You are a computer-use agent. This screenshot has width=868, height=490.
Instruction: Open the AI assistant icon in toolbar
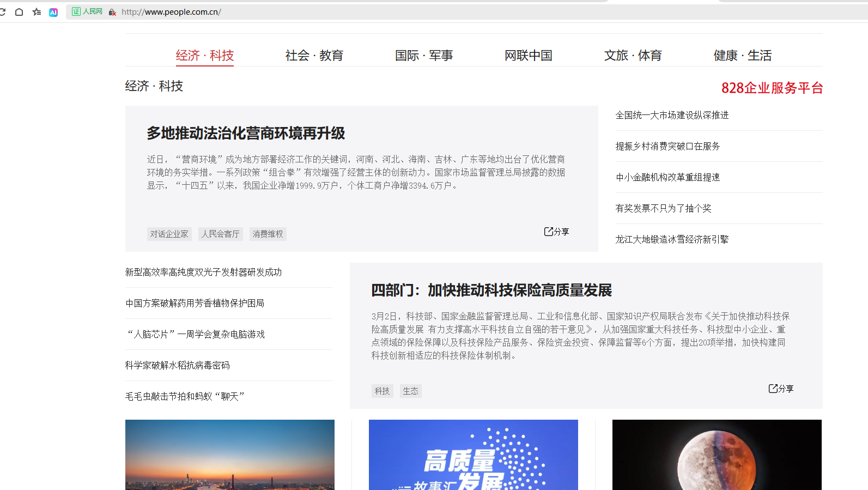[x=53, y=12]
